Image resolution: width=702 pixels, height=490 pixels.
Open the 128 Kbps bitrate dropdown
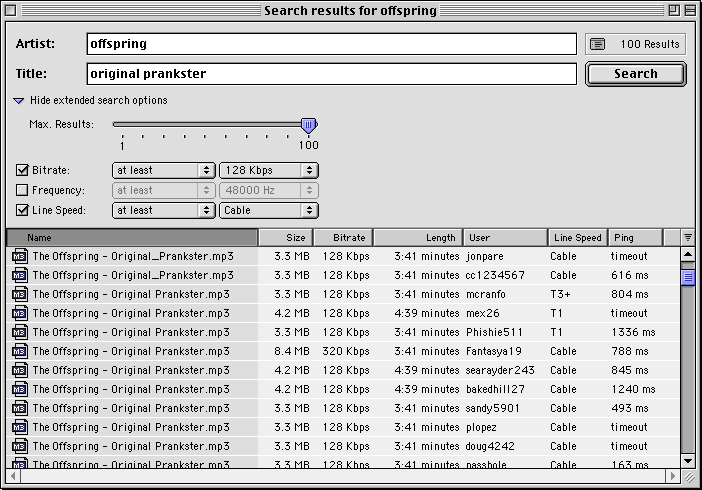point(268,170)
